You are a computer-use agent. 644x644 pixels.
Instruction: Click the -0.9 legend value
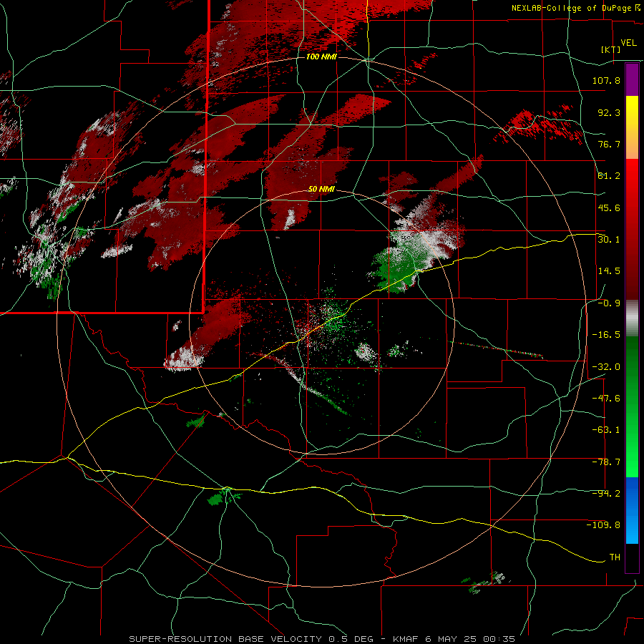pyautogui.click(x=609, y=303)
